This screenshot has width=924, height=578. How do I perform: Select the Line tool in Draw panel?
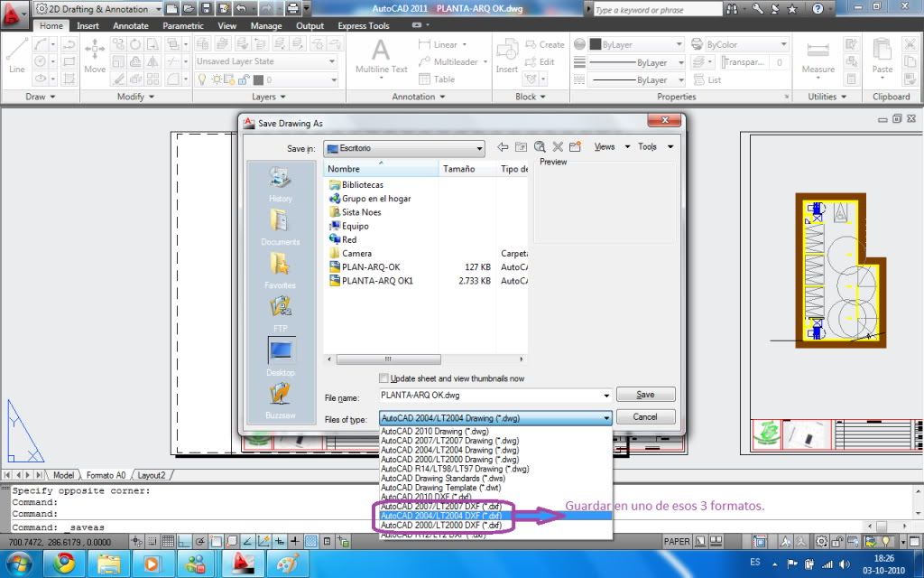click(x=16, y=55)
